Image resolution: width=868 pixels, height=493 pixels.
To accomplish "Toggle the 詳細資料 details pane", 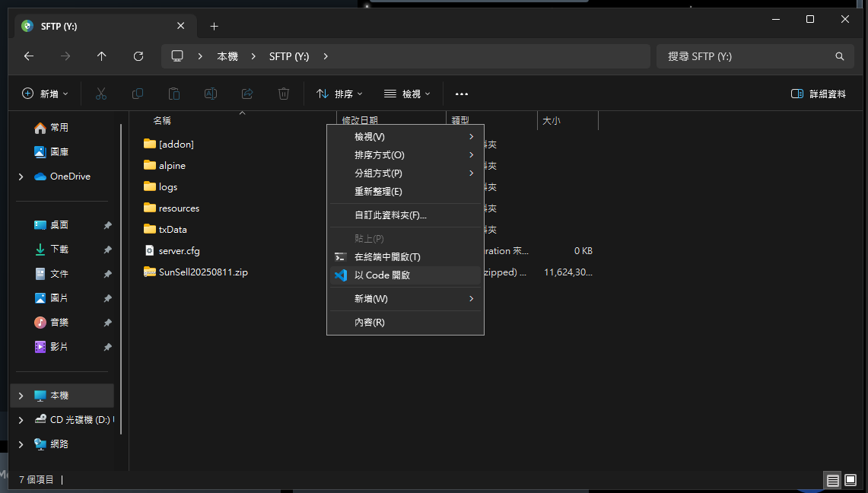I will point(819,94).
